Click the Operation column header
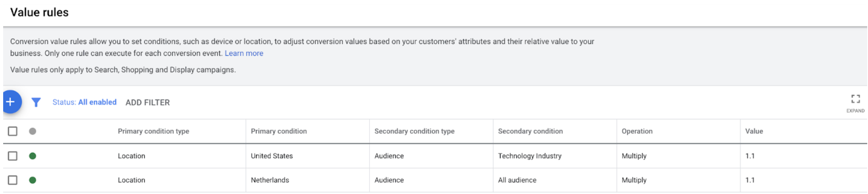 (x=637, y=131)
